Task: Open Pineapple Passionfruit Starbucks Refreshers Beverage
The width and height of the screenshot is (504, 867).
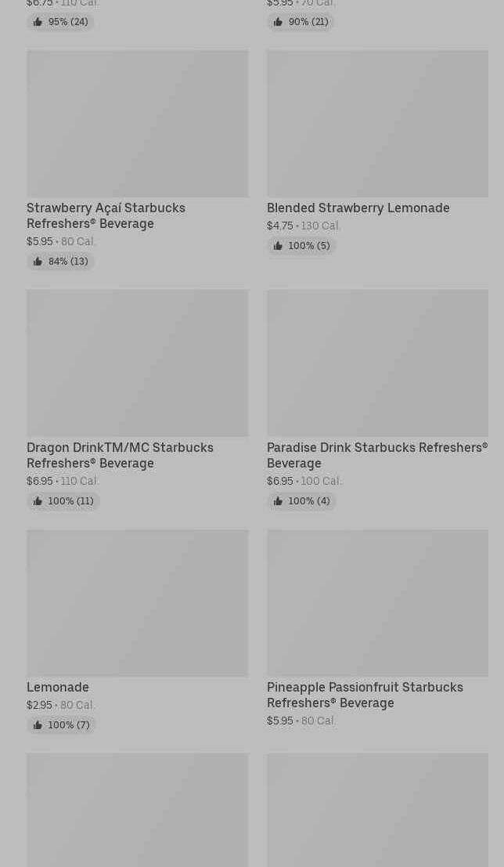Action: pos(365,695)
